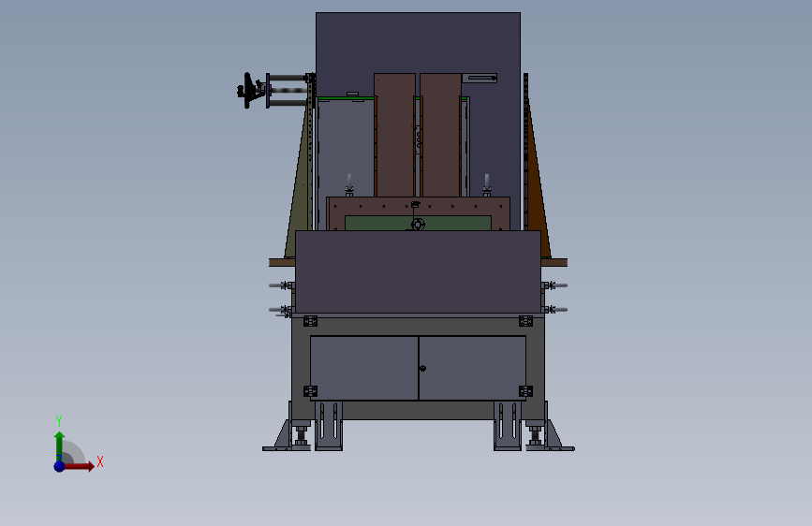Click the green Y axis arrow of the triad
The height and width of the screenshot is (526, 812).
59,446
